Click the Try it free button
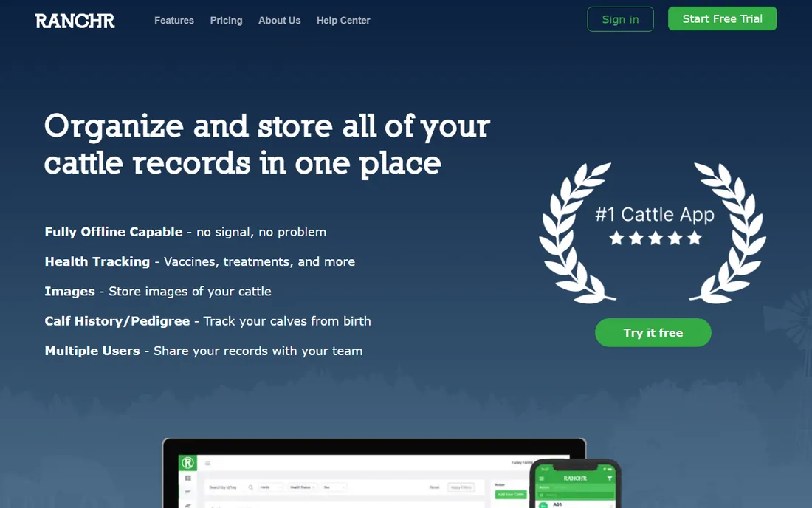 (x=653, y=332)
